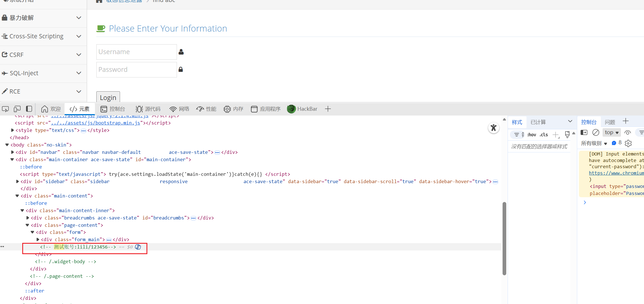Switch to the 已计算 Computed tab
The height and width of the screenshot is (304, 644).
click(x=538, y=122)
